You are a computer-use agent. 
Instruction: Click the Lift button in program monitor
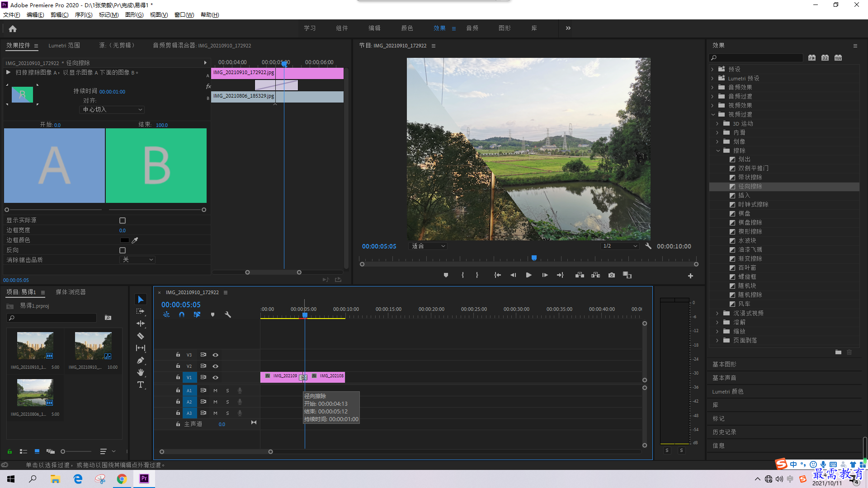[x=580, y=275]
